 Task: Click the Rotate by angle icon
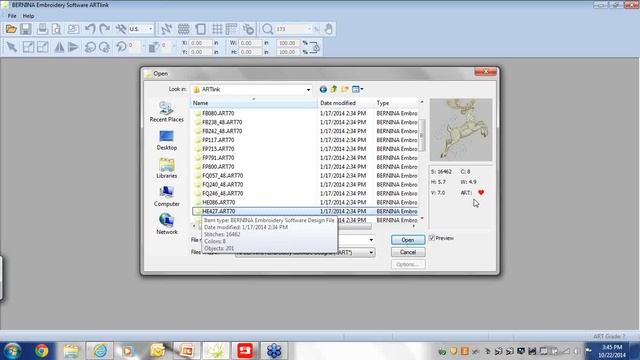coord(121,47)
